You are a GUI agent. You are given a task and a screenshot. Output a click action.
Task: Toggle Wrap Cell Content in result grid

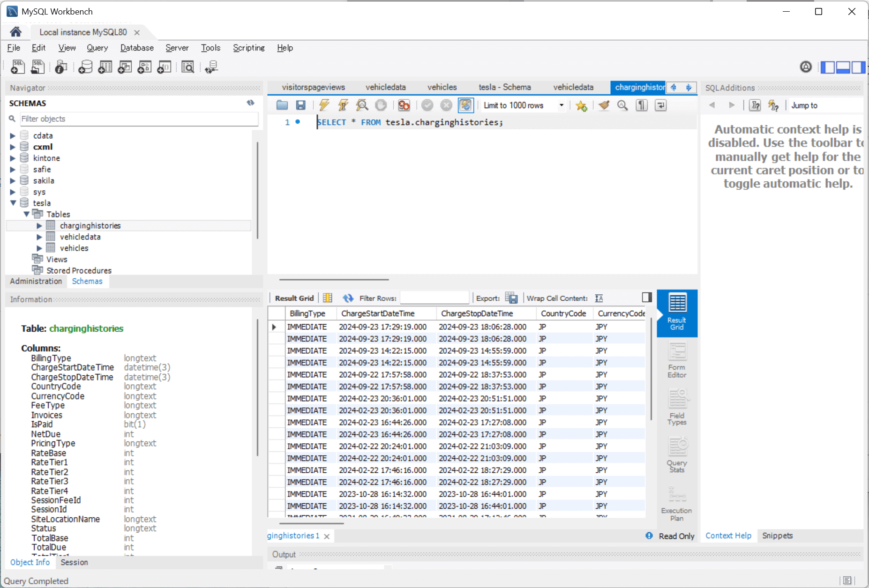(599, 298)
